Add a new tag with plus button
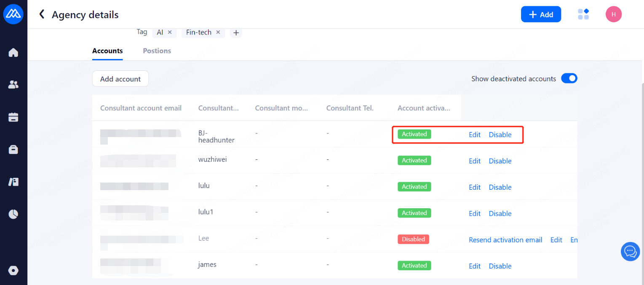644x285 pixels. [x=236, y=32]
